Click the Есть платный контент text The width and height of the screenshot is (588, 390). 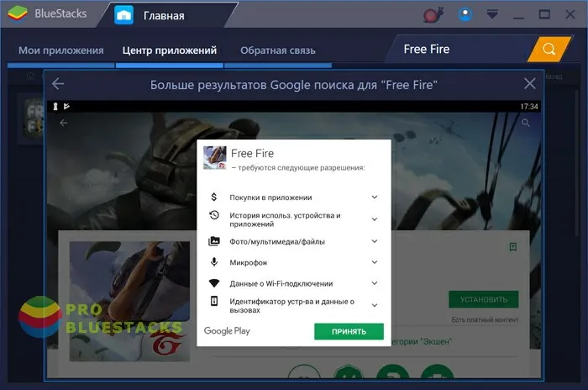(485, 319)
